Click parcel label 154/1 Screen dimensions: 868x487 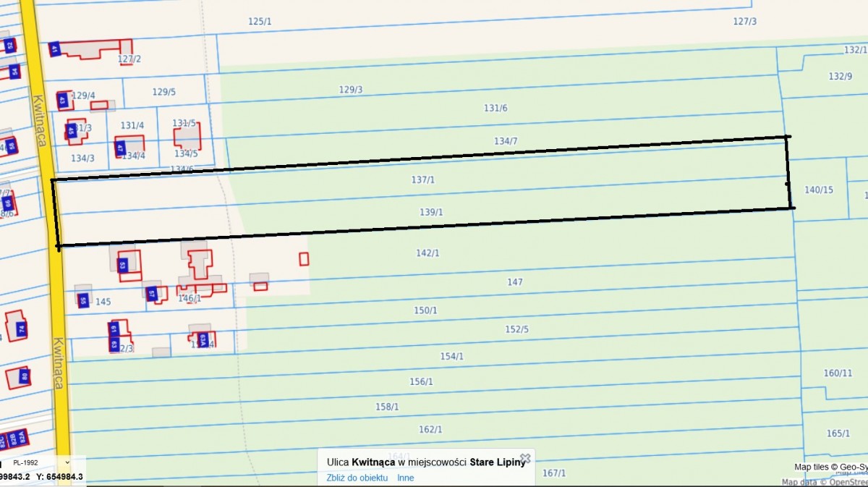pyautogui.click(x=451, y=356)
